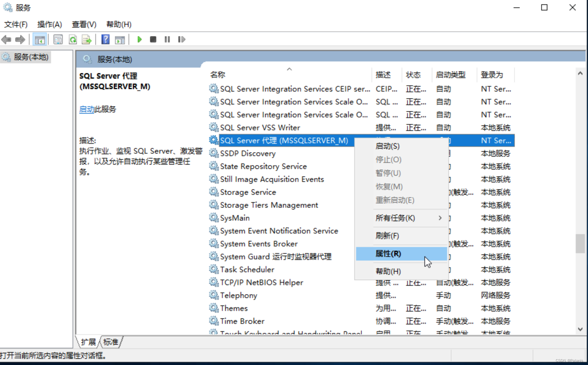This screenshot has height=365, width=588.
Task: Click gear icon beside Telephony service
Action: click(213, 295)
